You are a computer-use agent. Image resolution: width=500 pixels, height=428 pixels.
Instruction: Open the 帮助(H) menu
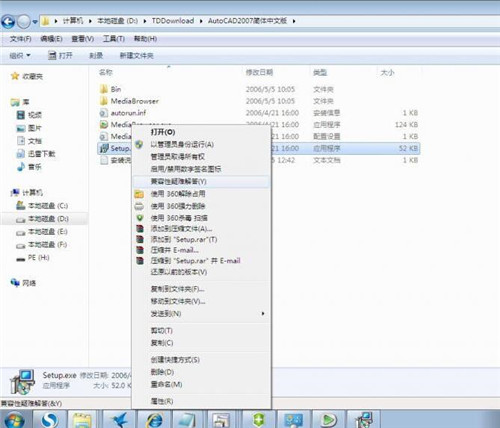tap(145, 39)
